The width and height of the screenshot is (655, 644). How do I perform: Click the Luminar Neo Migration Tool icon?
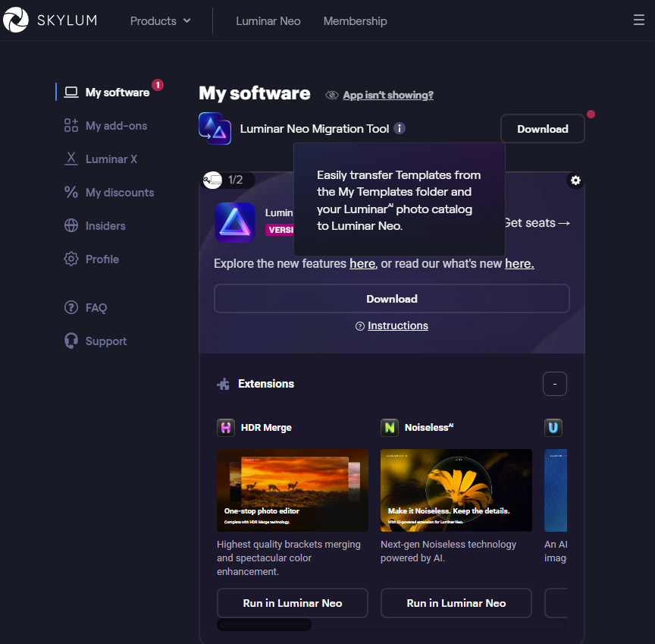click(215, 128)
